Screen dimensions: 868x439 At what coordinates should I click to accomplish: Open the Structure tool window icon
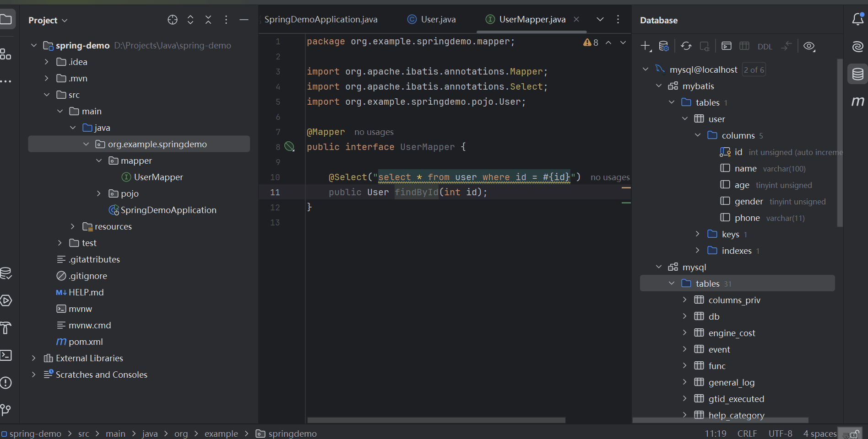[5, 54]
